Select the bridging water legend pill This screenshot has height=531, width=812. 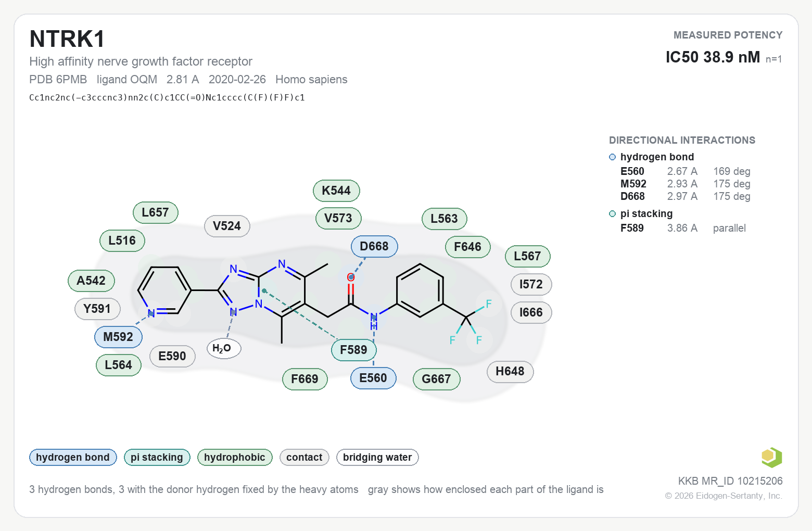pyautogui.click(x=377, y=457)
